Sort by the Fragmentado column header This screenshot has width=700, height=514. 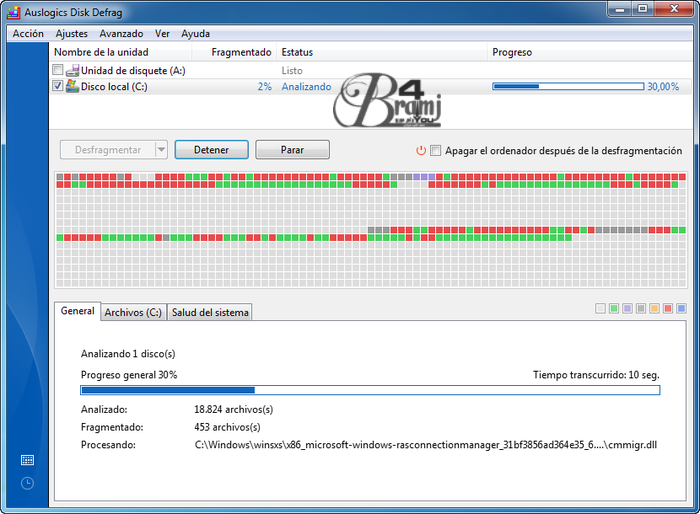(234, 52)
